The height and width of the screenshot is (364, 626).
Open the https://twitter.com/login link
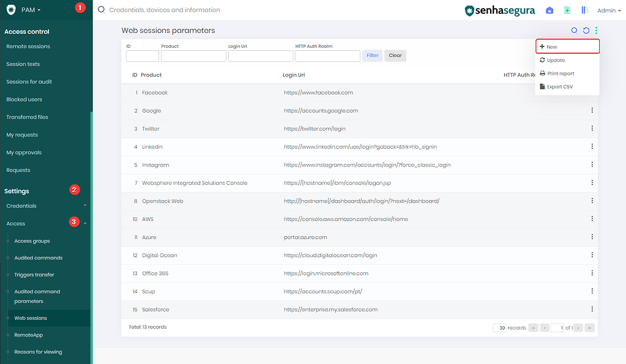click(315, 128)
